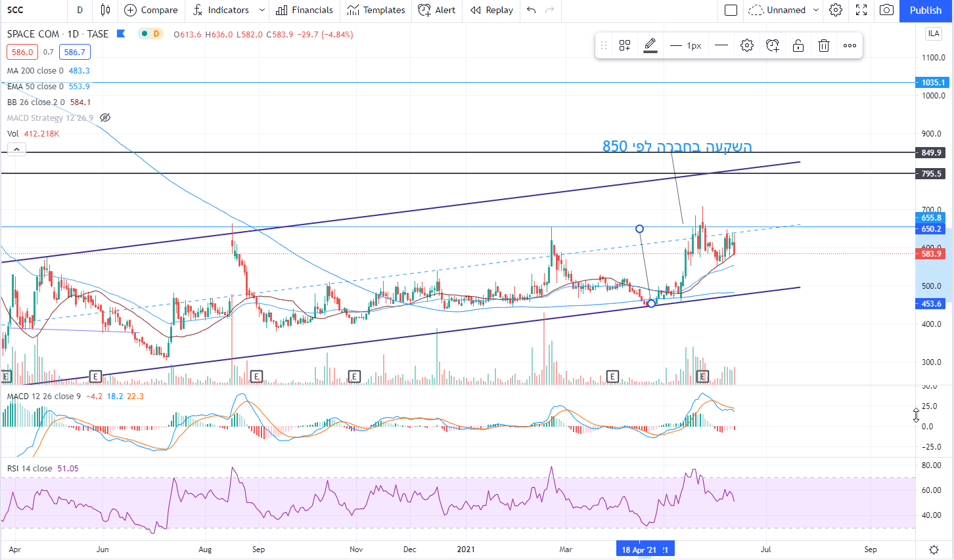Select the BB 26 indicator legend
The width and height of the screenshot is (954, 560).
[36, 102]
